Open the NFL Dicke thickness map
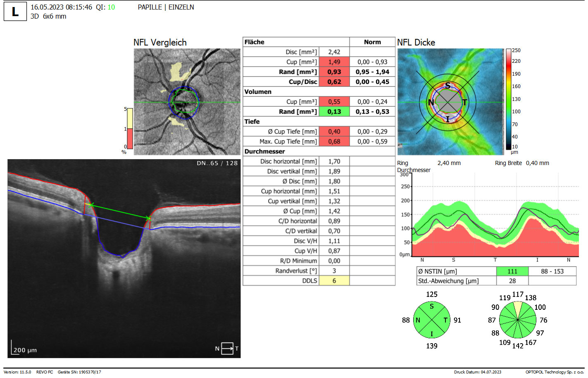Image resolution: width=588 pixels, height=378 pixels. [450, 102]
